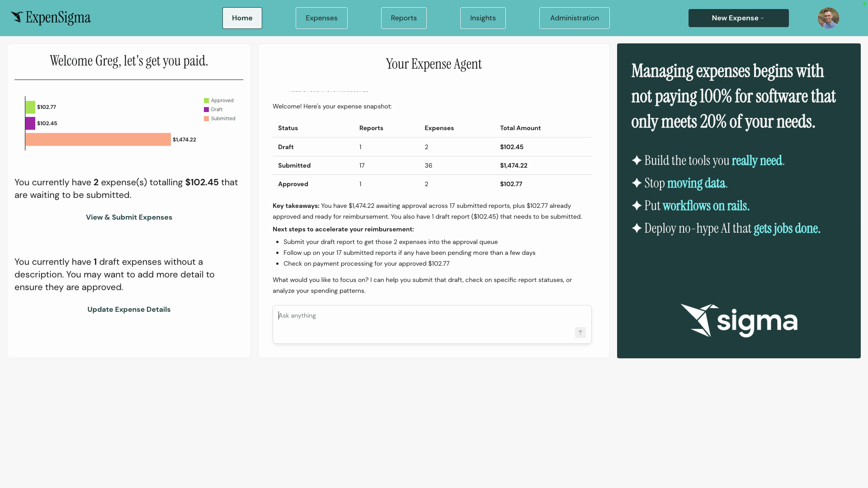Navigate to Administration

[574, 18]
